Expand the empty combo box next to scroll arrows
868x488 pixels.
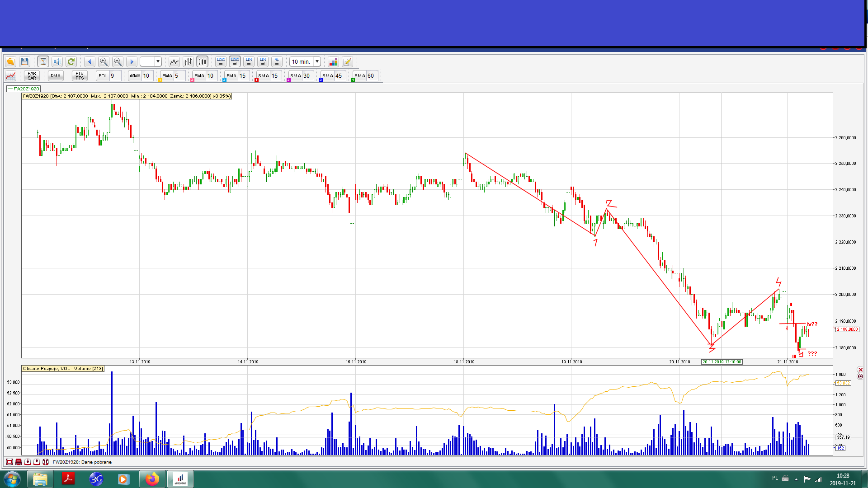pos(158,61)
